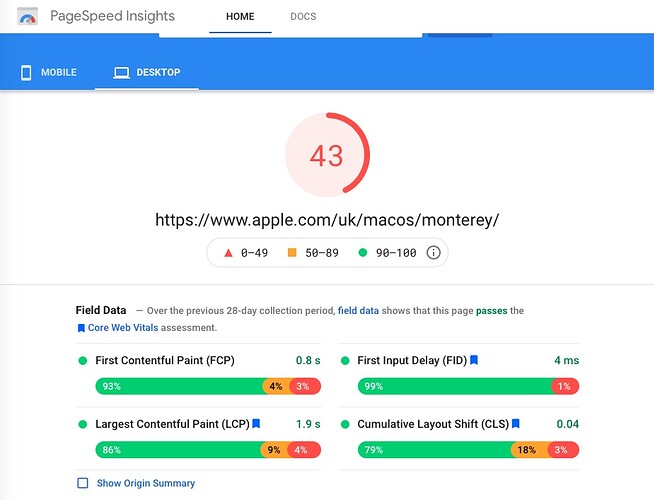Click the FID 99% green bar segment
The height and width of the screenshot is (500, 654).
(455, 386)
